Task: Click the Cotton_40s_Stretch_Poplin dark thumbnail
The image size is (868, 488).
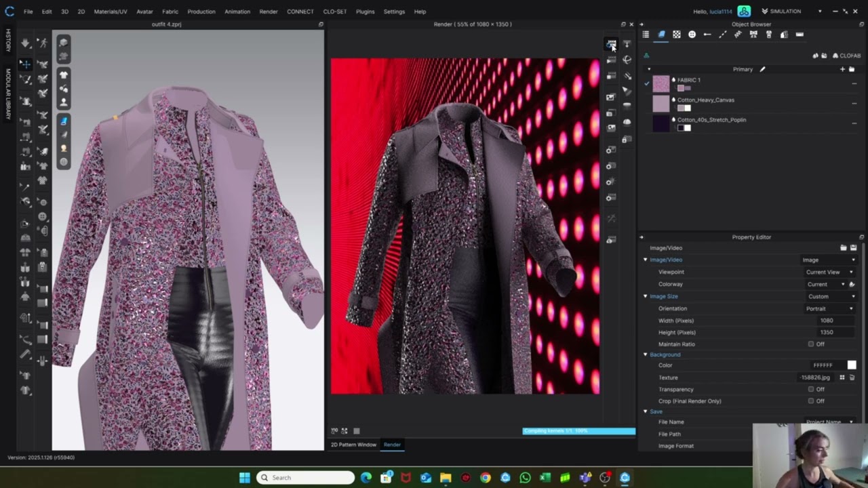Action: (661, 123)
